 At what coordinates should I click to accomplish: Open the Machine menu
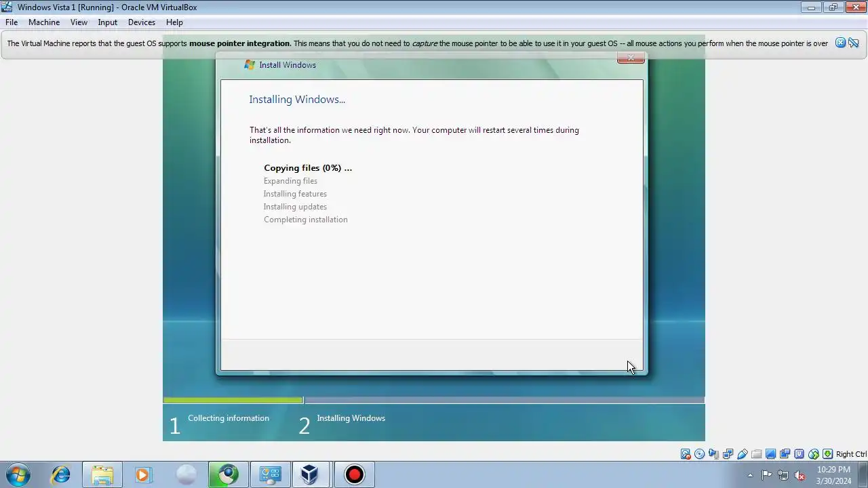(x=44, y=22)
